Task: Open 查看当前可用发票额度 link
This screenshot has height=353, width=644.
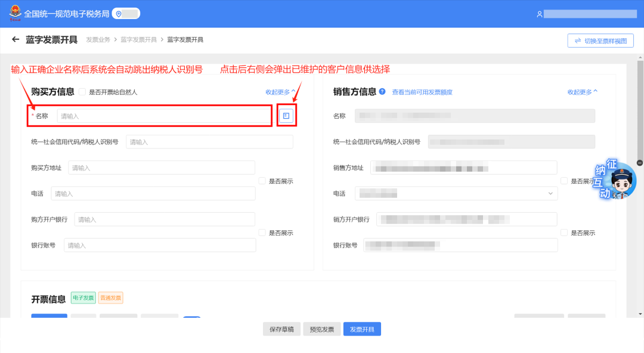Action: coord(422,92)
